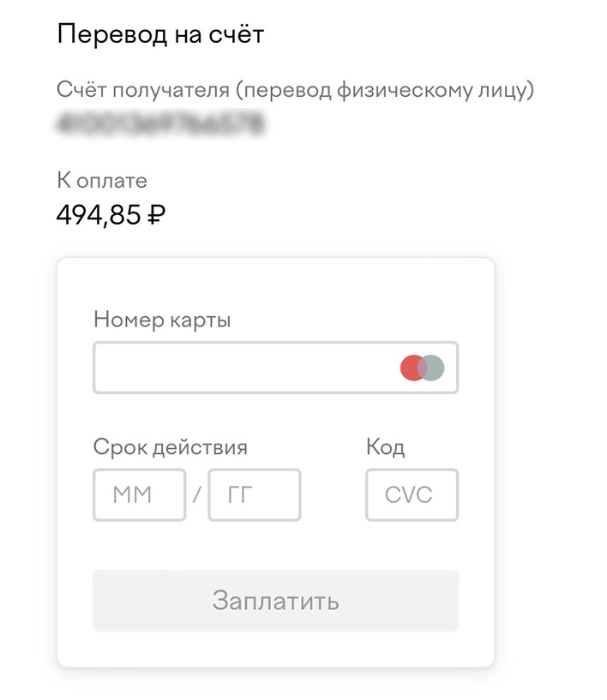Click the red circle of the Mastercard emblem
This screenshot has height=700, width=607.
click(412, 368)
